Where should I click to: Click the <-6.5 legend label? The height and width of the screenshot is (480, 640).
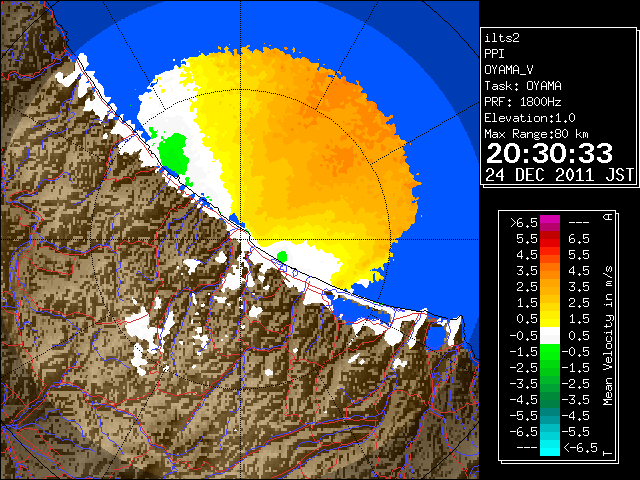pyautogui.click(x=581, y=447)
